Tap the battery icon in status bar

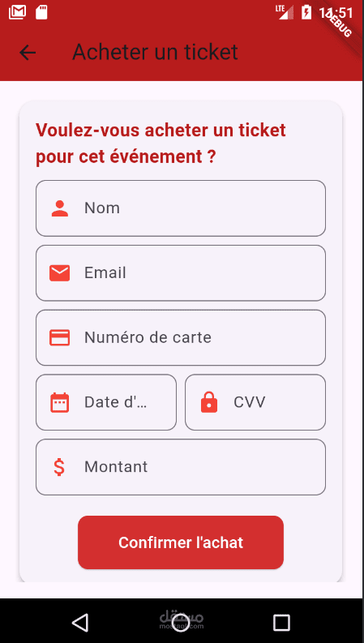(306, 12)
